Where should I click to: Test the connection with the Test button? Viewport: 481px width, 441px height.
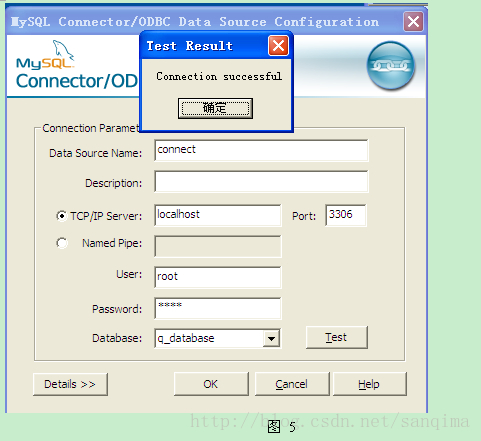(337, 338)
